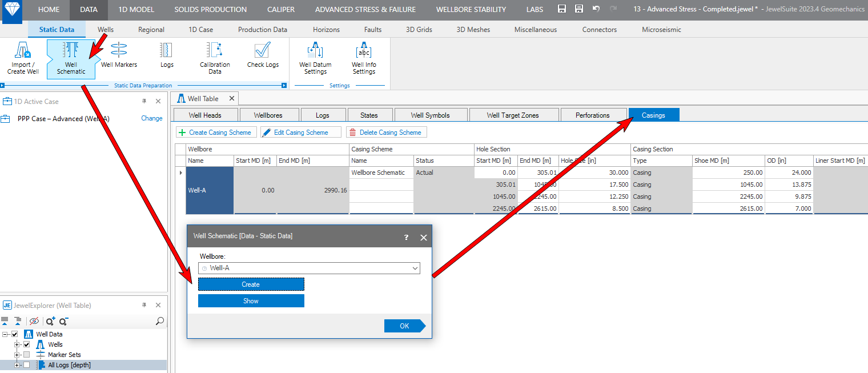868x373 pixels.
Task: Open the Wellbore dropdown showing Well-A
Action: [x=309, y=268]
